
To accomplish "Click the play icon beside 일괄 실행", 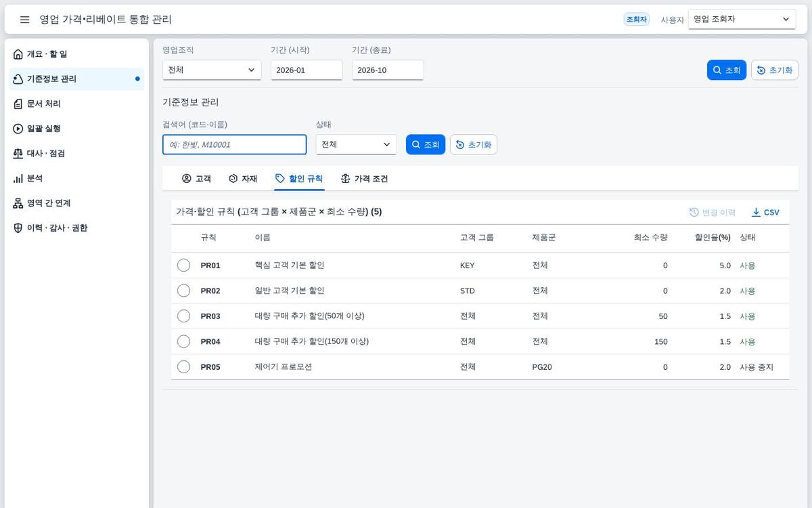I will [x=18, y=129].
